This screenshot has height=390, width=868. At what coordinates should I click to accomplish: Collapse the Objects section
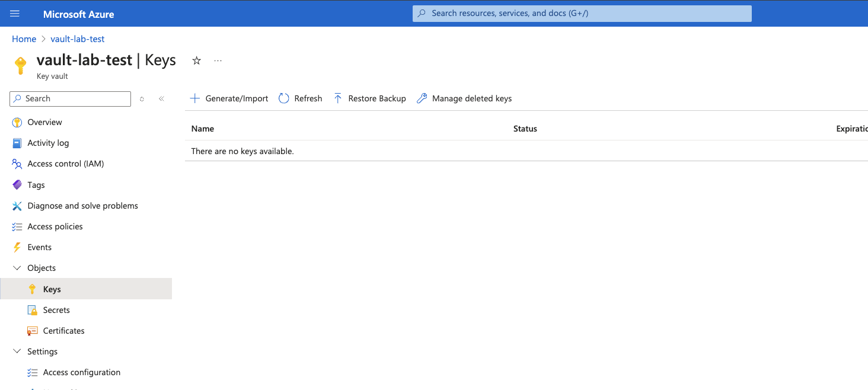click(x=17, y=268)
